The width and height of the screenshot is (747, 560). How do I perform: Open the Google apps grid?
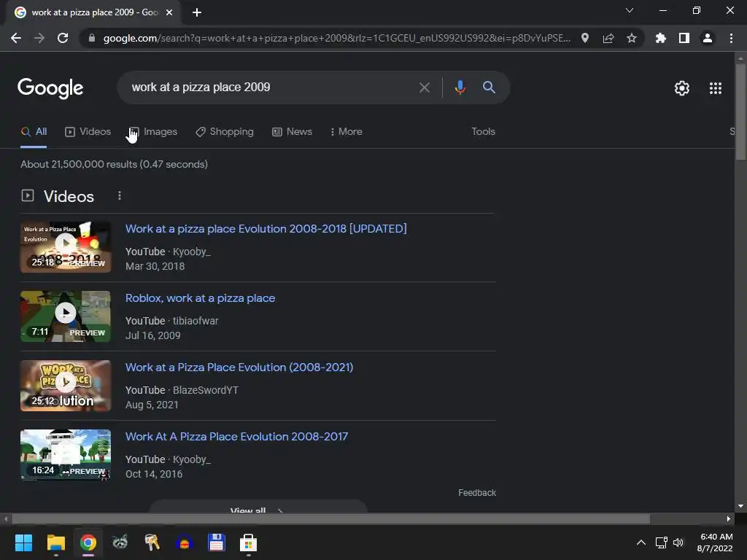pyautogui.click(x=716, y=88)
